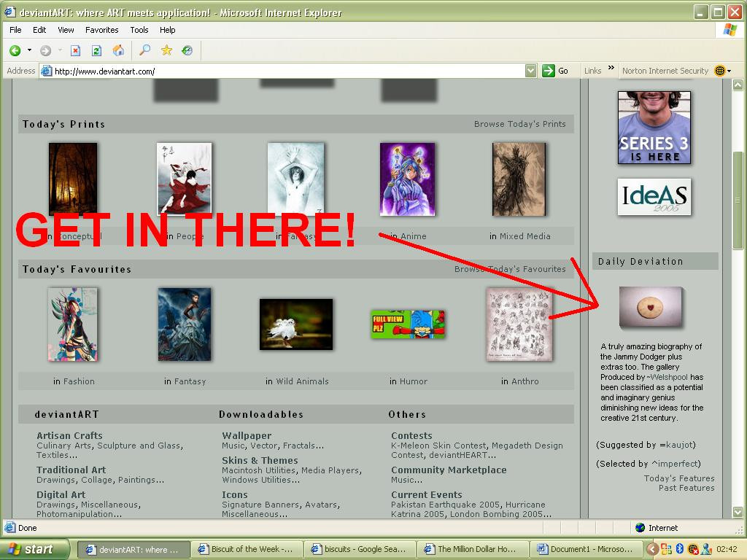Open the Wallpaper downloadables category
747x560 pixels.
tap(247, 435)
